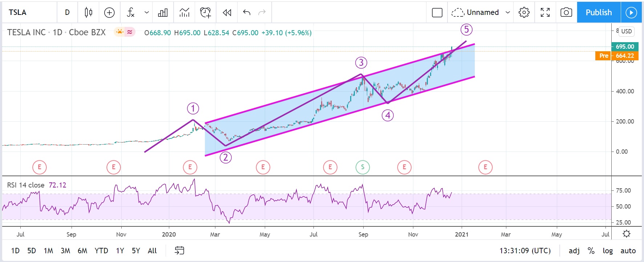
Task: Take a chart snapshot with the camera icon
Action: coord(566,12)
